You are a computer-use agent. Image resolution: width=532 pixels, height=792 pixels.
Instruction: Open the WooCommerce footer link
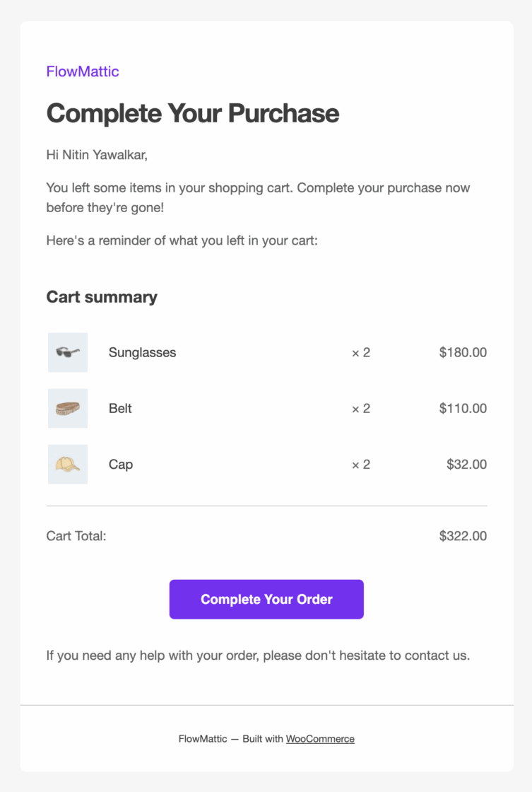(320, 739)
